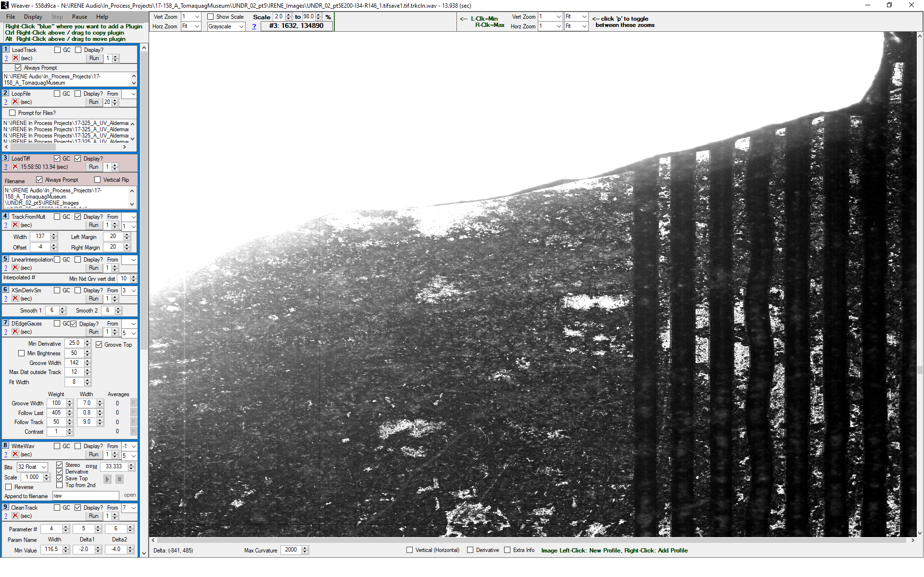Open the Display menu
Viewport: 924px width, 577px height.
[x=33, y=17]
